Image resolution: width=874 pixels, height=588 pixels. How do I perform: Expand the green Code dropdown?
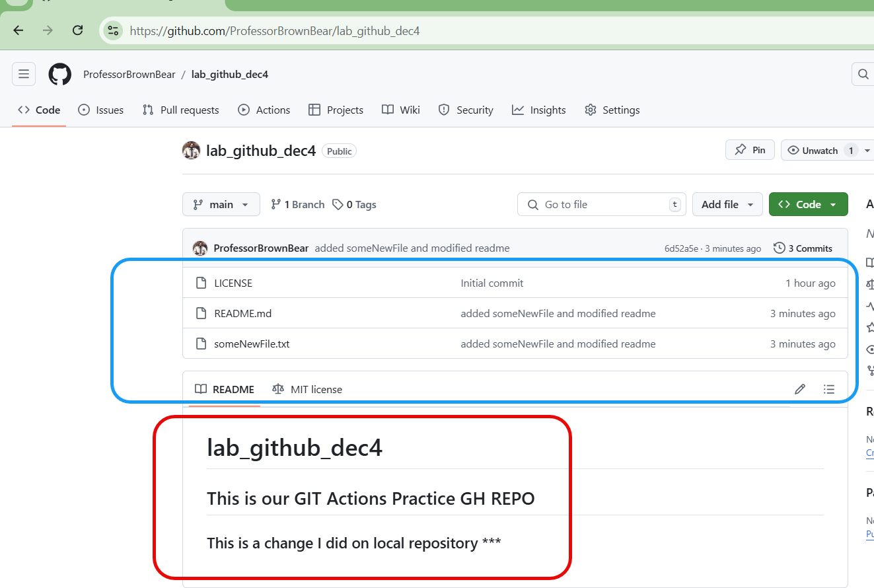pyautogui.click(x=807, y=205)
